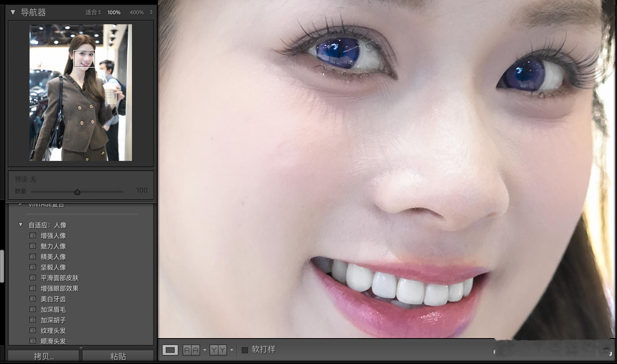Enable the 软打样 soft proofing checkbox
The width and height of the screenshot is (617, 364).
[245, 350]
